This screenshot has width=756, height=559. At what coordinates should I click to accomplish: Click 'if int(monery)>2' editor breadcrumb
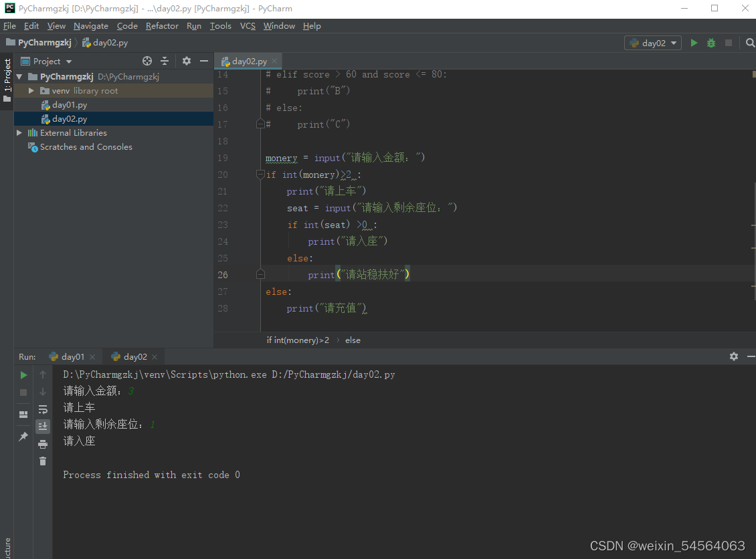tap(298, 340)
